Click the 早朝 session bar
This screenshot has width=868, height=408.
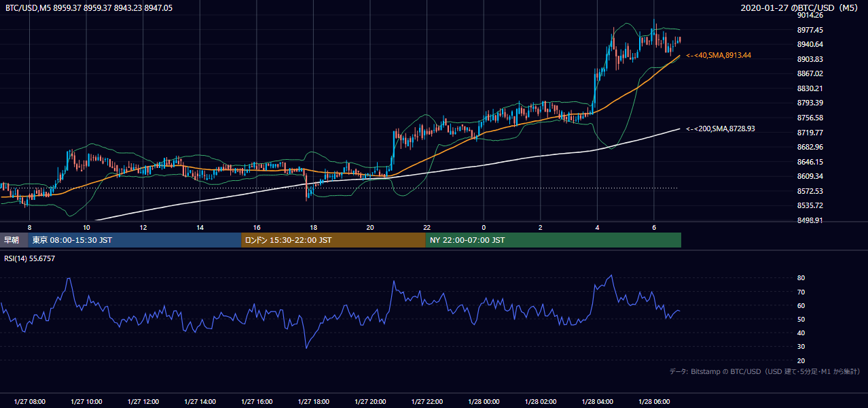point(14,240)
